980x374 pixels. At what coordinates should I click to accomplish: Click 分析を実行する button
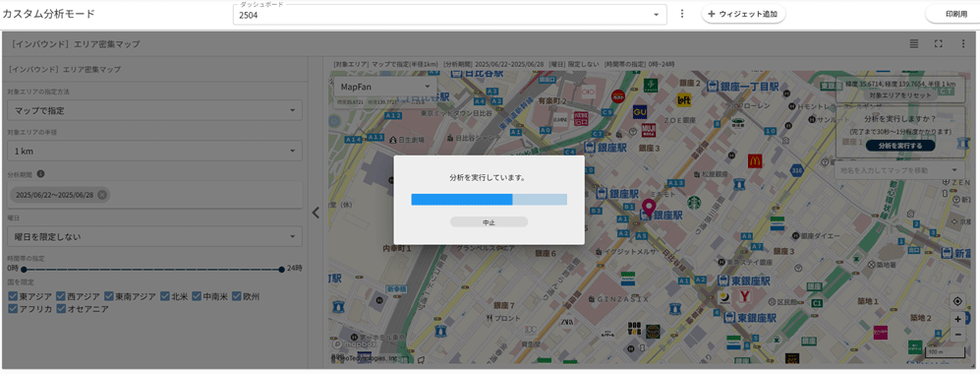[900, 145]
